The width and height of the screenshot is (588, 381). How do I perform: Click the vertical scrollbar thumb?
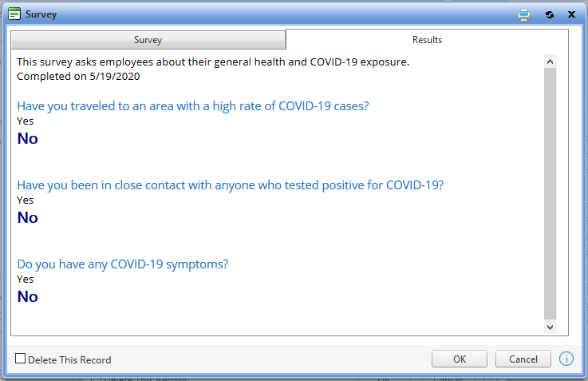(550, 194)
